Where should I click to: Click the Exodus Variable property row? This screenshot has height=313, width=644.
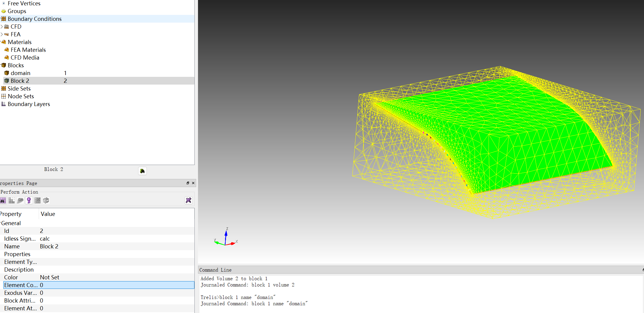coord(97,293)
